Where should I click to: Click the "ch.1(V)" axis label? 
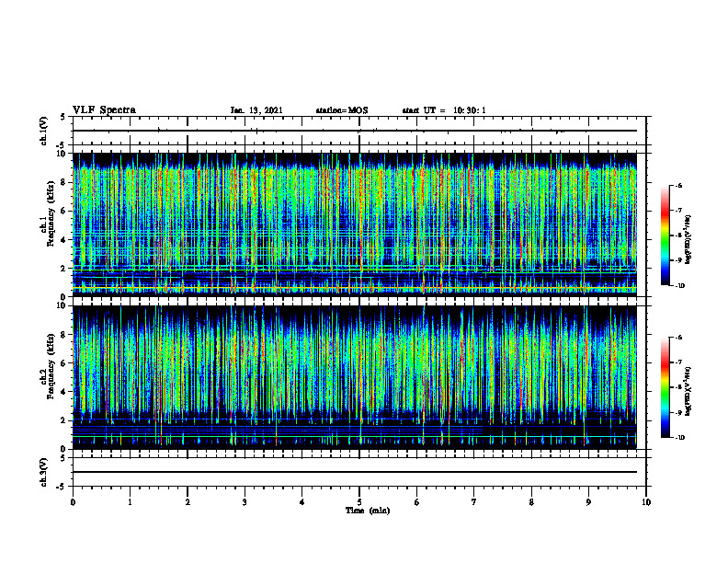[x=43, y=131]
